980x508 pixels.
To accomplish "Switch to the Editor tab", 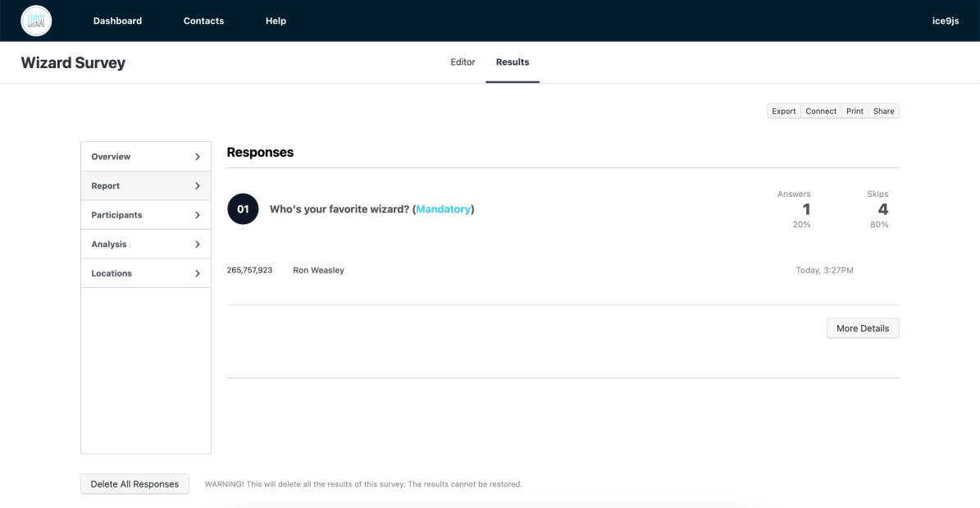I will pyautogui.click(x=463, y=62).
